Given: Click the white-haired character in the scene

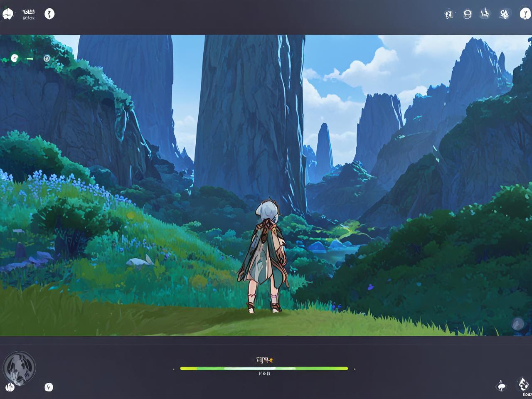Looking at the screenshot, I should 265,256.
